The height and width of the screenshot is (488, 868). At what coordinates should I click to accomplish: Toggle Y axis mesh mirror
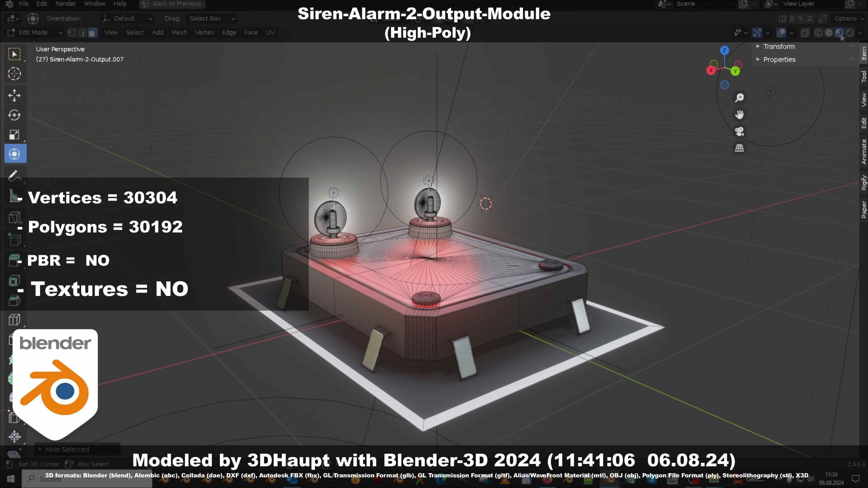coord(801,19)
